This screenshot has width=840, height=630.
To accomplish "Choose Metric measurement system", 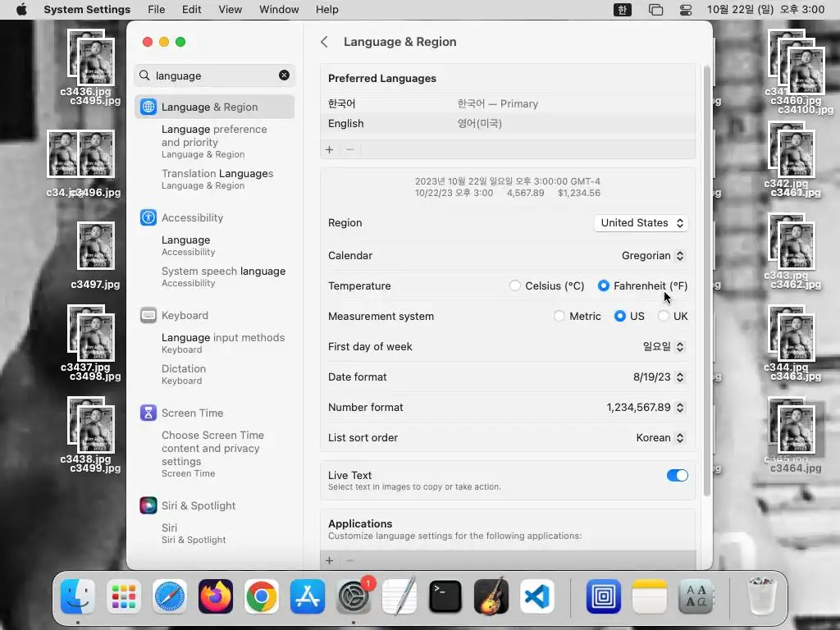I will [559, 316].
